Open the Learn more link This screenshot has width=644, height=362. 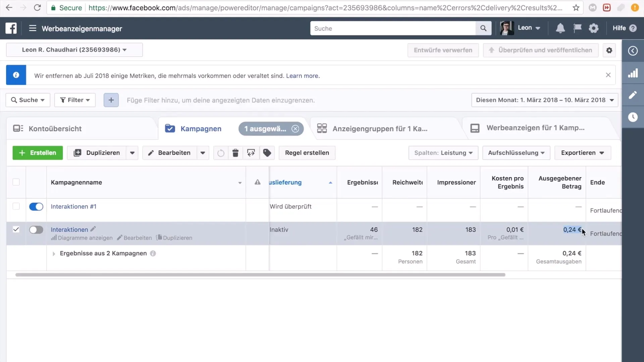click(x=303, y=76)
